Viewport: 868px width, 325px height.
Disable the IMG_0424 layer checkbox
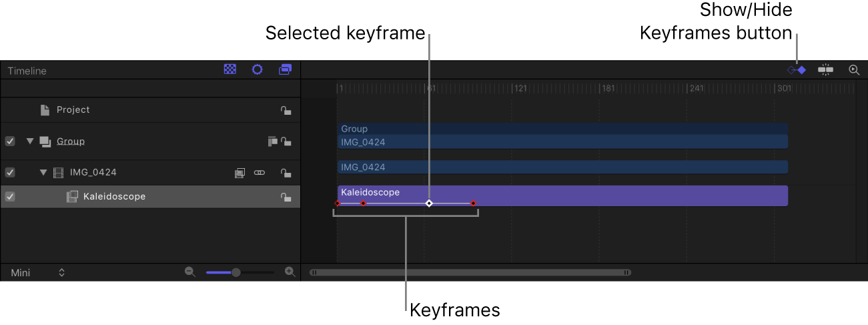(x=10, y=172)
